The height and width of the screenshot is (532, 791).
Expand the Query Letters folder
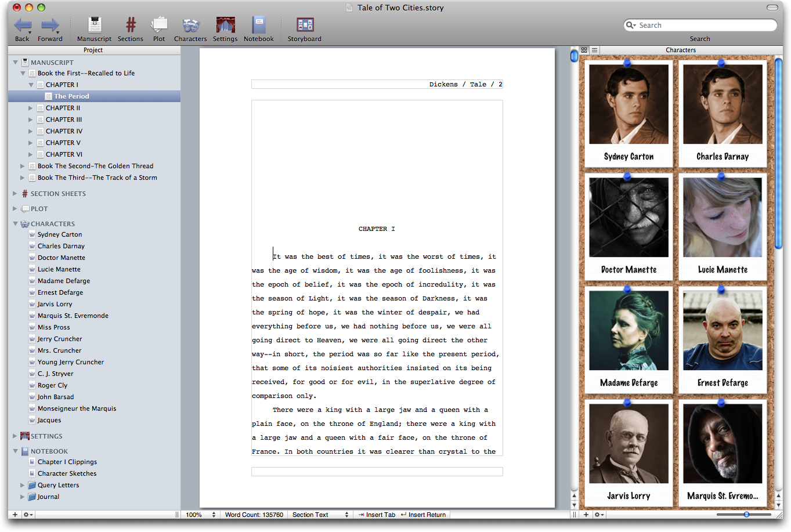[x=23, y=485]
